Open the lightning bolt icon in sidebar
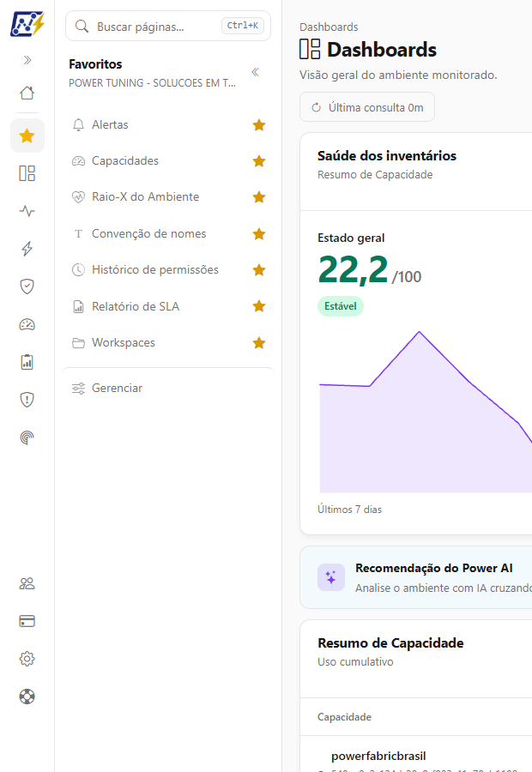The width and height of the screenshot is (532, 772). [x=27, y=249]
